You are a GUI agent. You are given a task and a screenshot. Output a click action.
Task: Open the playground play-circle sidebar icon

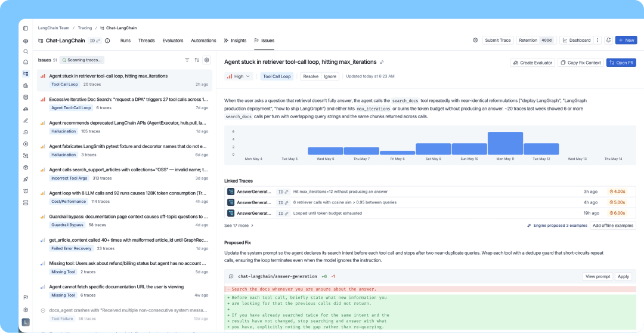point(26,144)
